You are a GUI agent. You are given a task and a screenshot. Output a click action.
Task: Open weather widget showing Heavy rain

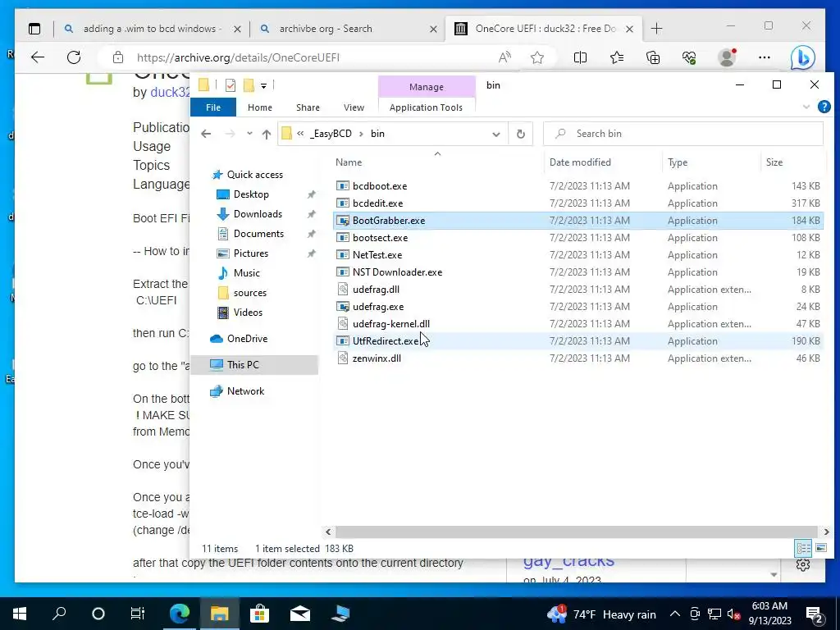pyautogui.click(x=601, y=614)
